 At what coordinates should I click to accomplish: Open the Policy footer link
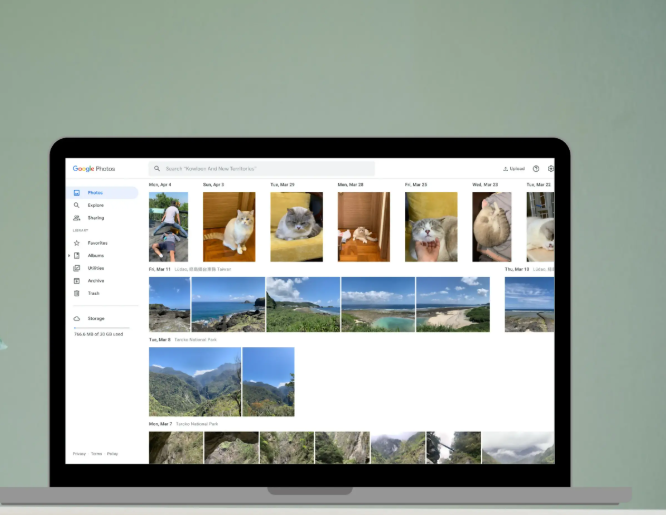[113, 454]
